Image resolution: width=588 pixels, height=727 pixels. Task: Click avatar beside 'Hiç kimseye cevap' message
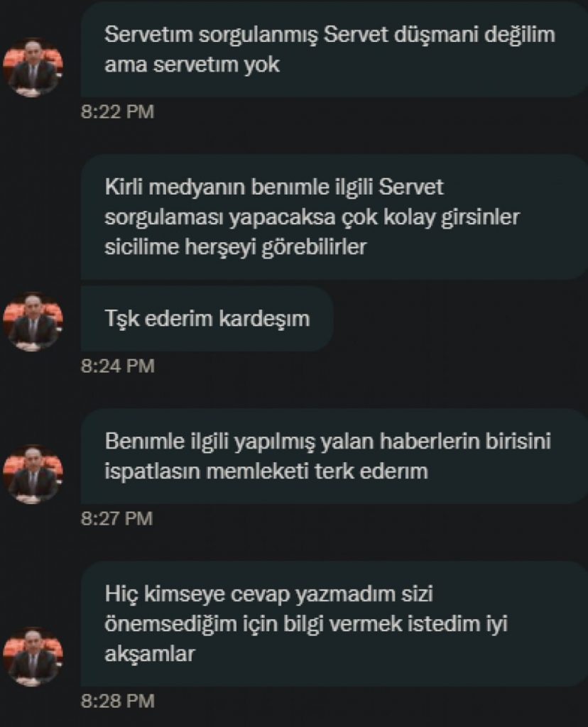[33, 657]
